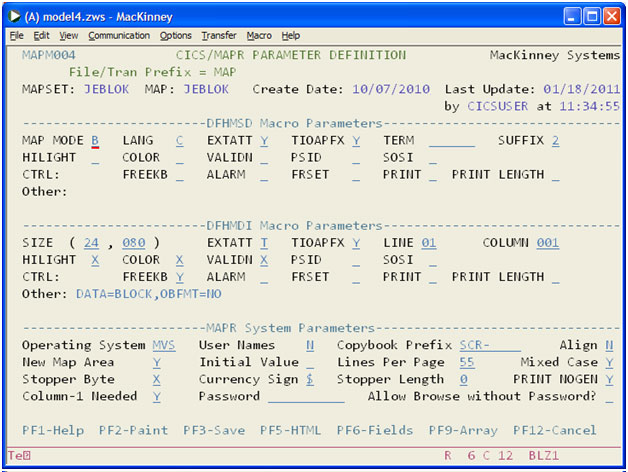Open the View menu
The image size is (628, 472).
[68, 36]
